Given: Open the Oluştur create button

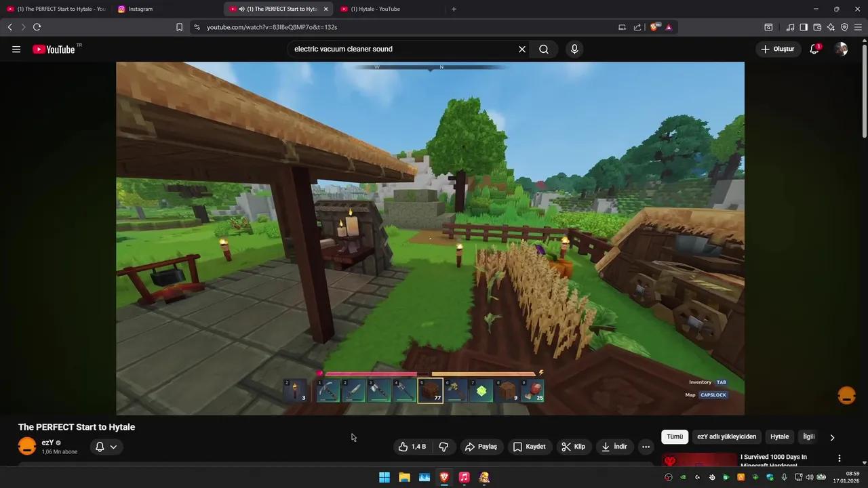Looking at the screenshot, I should pos(777,49).
